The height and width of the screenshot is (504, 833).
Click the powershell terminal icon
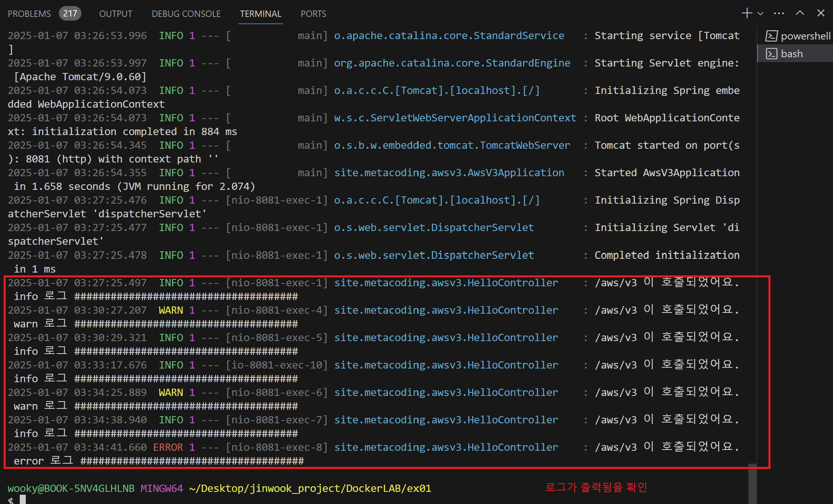point(771,36)
